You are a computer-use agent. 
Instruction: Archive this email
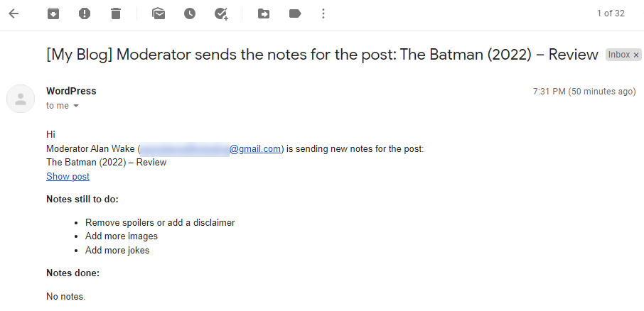[x=53, y=13]
